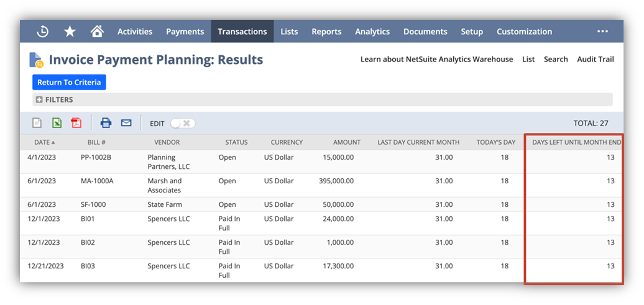Screen dimensions: 644x305
Task: Open Learn about NetSuite Analytics Warehouse link
Action: point(436,60)
